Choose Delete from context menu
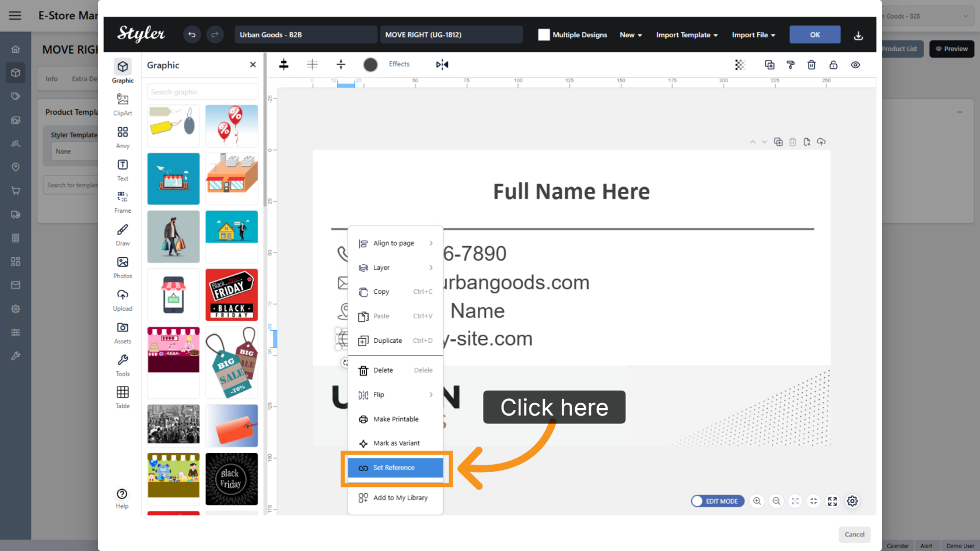Viewport: 980px width, 551px height. click(x=395, y=370)
